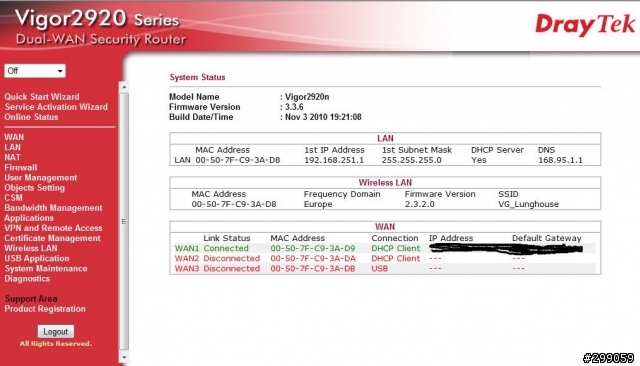Image resolution: width=640 pixels, height=366 pixels.
Task: Click the WAN table header
Action: tap(385, 226)
